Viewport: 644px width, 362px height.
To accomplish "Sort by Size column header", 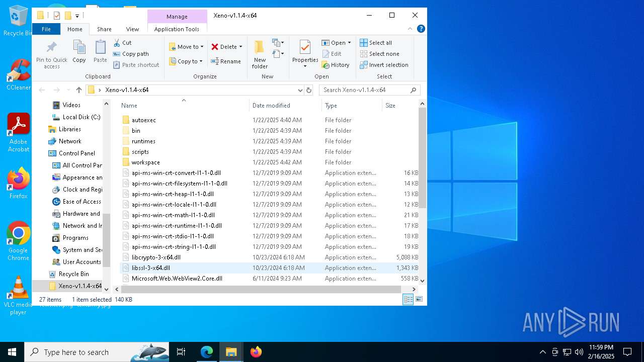I will tap(400, 106).
